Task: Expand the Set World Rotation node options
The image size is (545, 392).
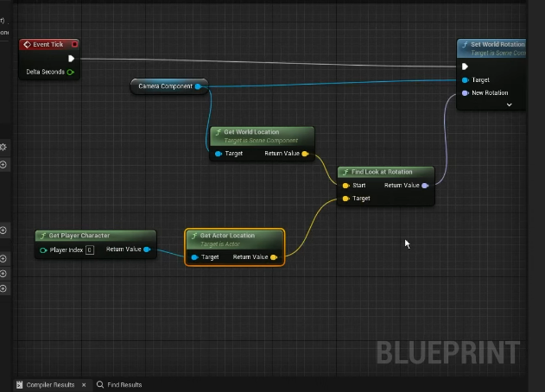Action: pyautogui.click(x=509, y=105)
